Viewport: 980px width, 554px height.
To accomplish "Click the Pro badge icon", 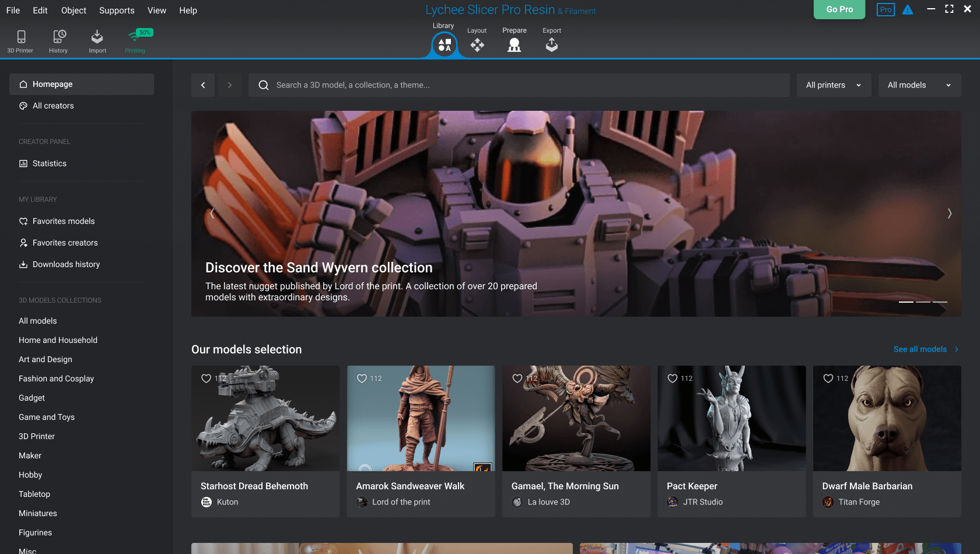I will (885, 9).
